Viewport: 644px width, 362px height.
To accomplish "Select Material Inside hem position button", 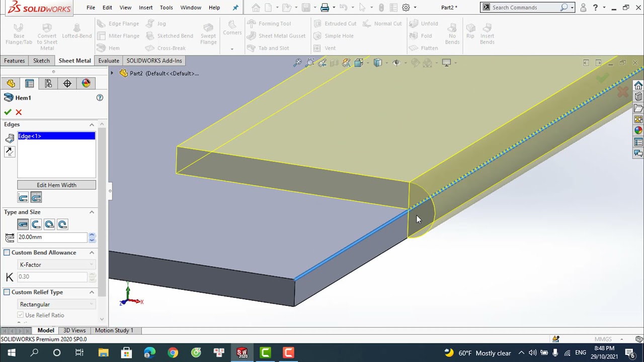I will point(23,198).
